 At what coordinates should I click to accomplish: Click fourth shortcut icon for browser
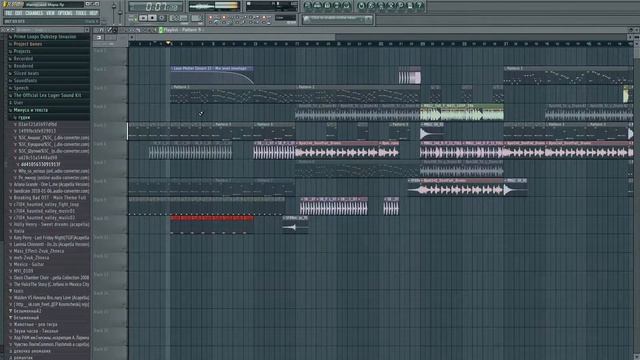pyautogui.click(x=337, y=5)
